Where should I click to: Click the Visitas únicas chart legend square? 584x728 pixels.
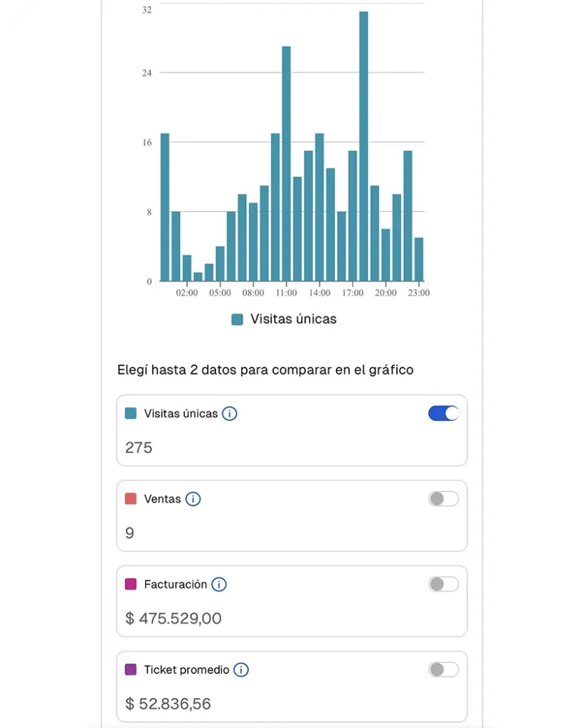238,320
